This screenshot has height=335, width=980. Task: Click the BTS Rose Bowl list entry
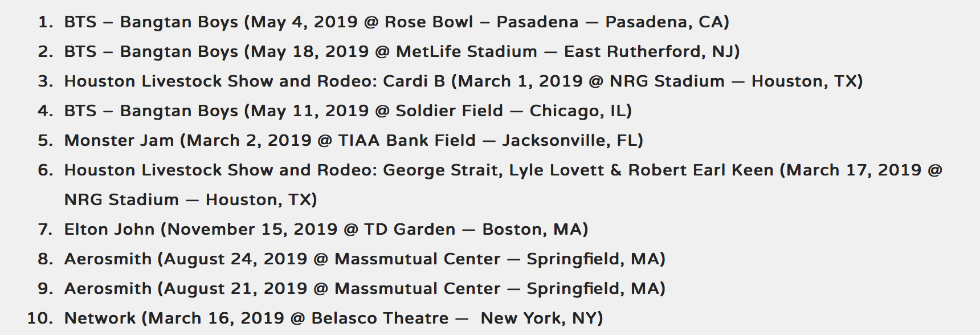pyautogui.click(x=396, y=22)
